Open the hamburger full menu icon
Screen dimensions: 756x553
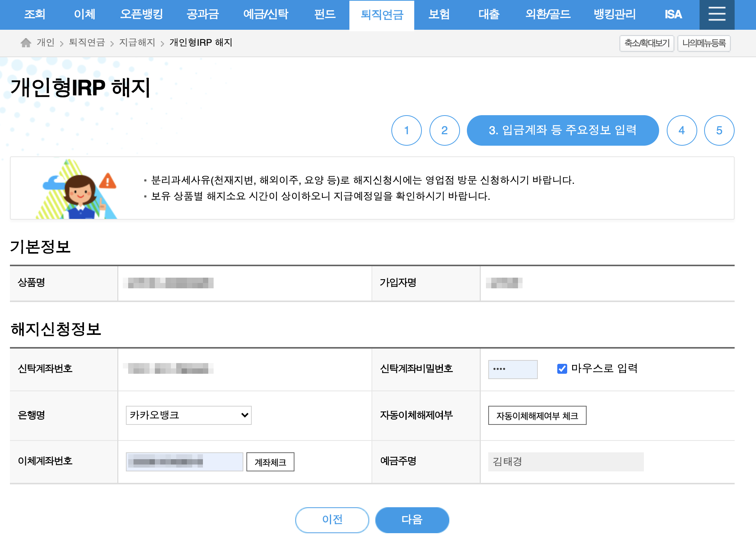pos(717,14)
